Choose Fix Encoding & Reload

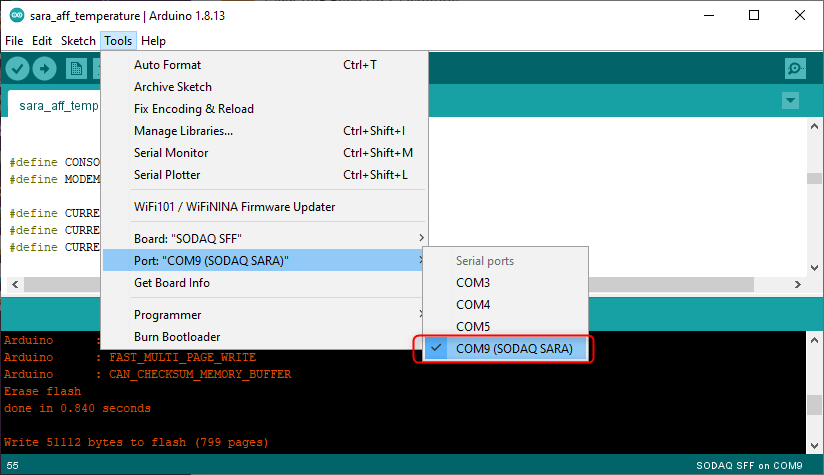[x=264, y=109]
